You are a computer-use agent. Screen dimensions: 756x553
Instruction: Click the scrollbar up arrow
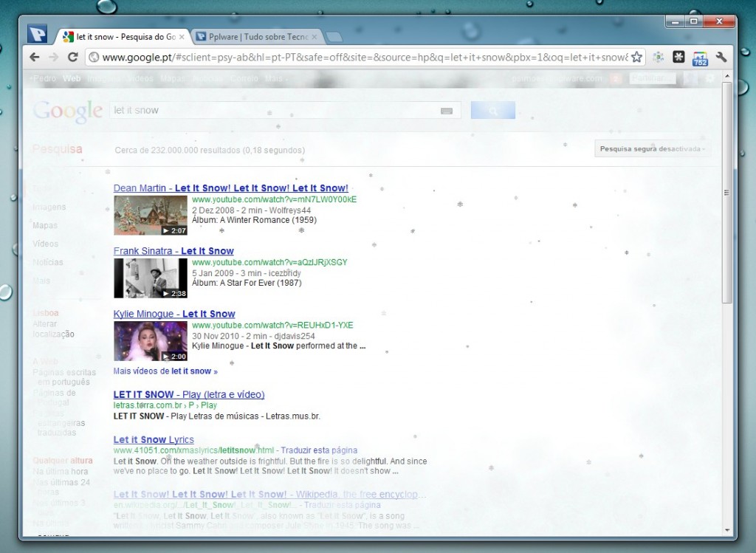tap(727, 76)
